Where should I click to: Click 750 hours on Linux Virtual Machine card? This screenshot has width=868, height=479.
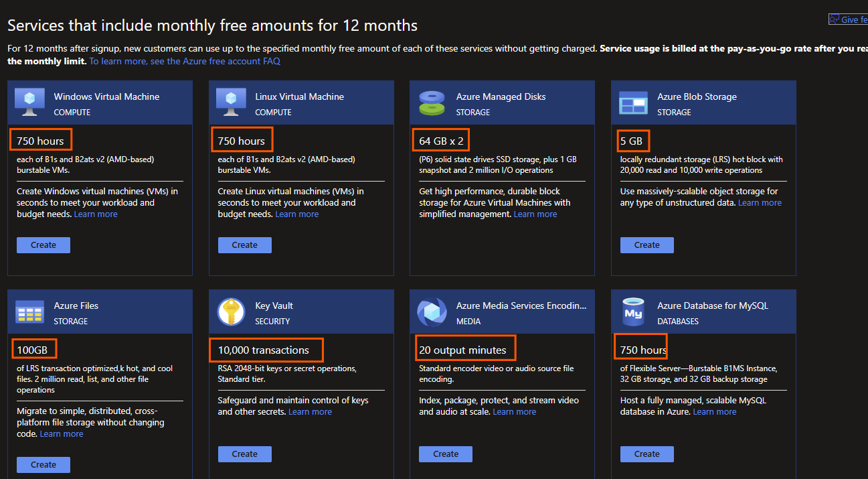tap(242, 141)
